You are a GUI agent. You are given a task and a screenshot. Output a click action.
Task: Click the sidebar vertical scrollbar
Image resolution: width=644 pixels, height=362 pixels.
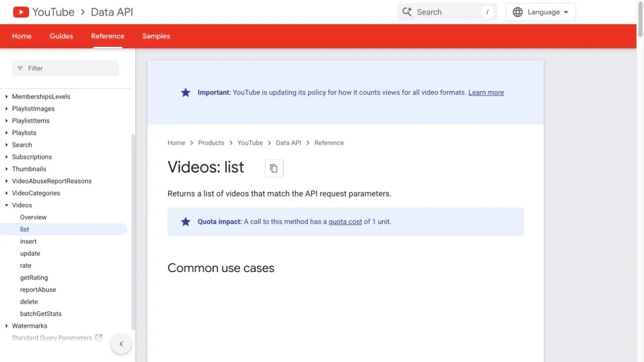point(133,232)
